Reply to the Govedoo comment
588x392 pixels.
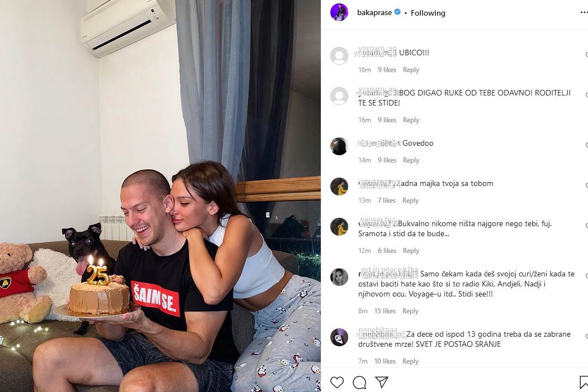click(411, 160)
